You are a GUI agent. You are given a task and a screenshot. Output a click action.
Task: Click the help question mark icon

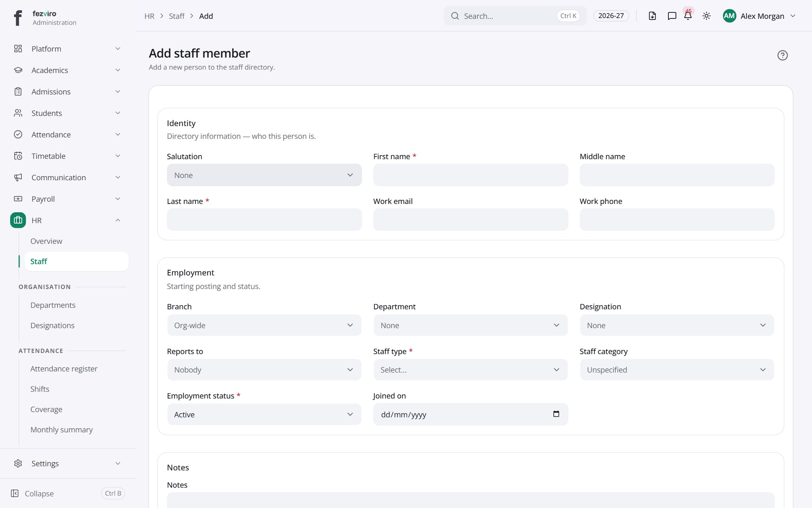[782, 55]
